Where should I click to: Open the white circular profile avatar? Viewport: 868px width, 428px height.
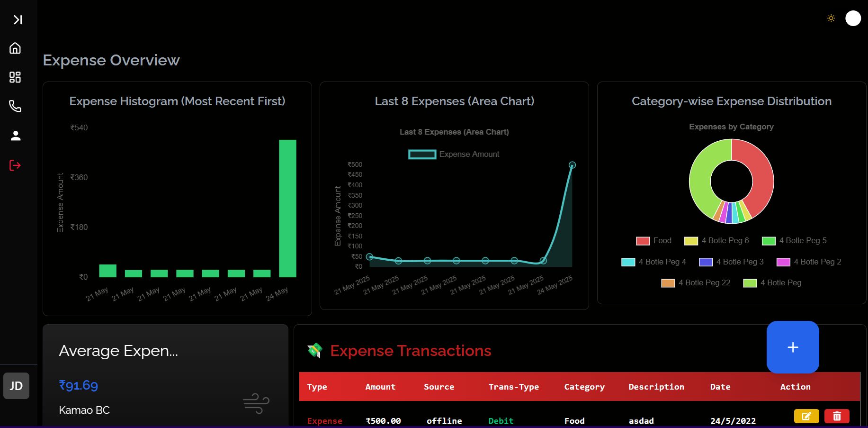[853, 18]
